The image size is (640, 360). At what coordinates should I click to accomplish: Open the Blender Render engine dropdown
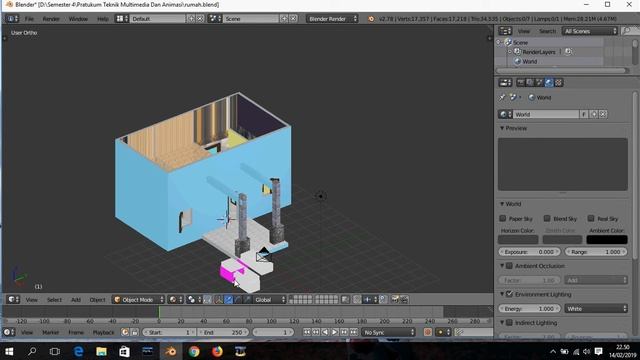pyautogui.click(x=332, y=19)
